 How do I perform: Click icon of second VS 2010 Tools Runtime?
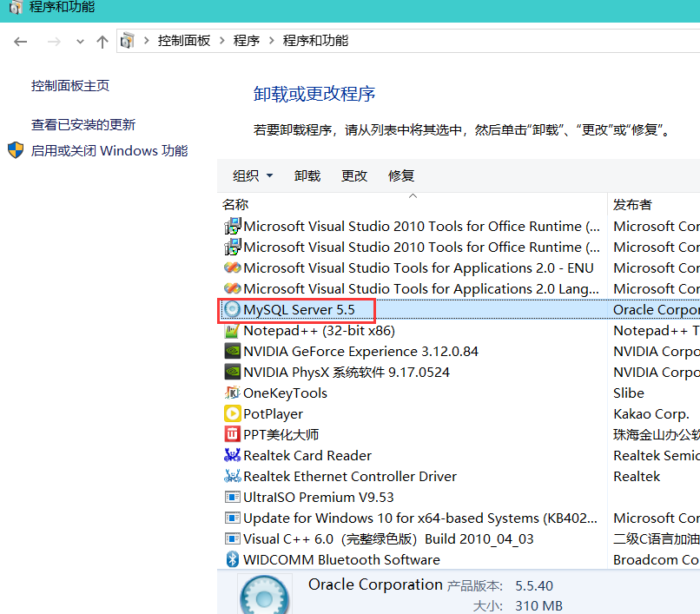click(x=233, y=247)
